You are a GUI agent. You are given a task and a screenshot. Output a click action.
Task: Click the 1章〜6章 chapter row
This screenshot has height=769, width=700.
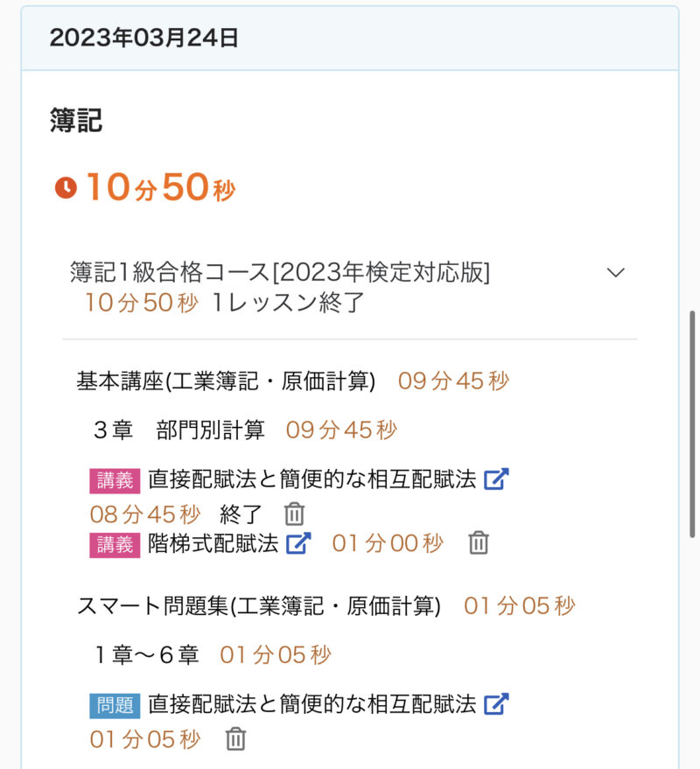tap(146, 654)
